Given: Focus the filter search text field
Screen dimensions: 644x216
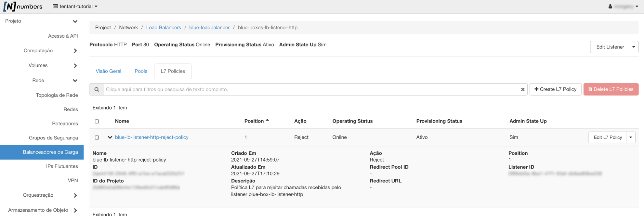Looking at the screenshot, I should click(x=311, y=89).
